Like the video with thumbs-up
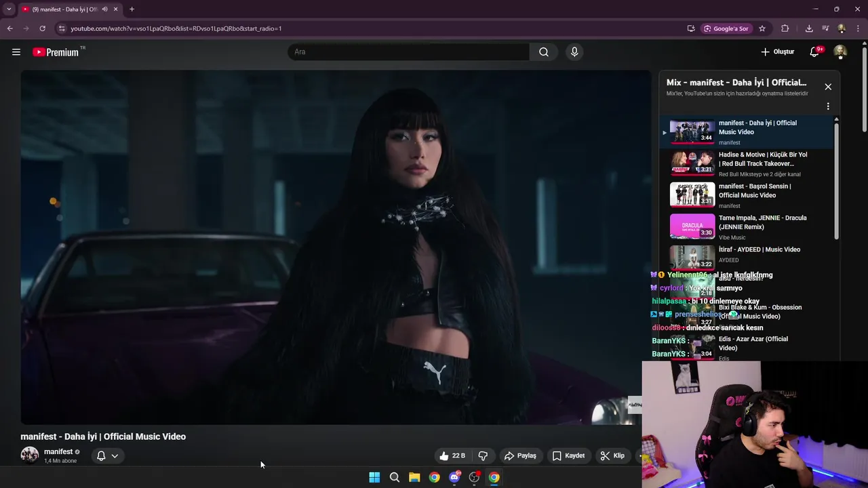The image size is (868, 488). click(x=452, y=455)
